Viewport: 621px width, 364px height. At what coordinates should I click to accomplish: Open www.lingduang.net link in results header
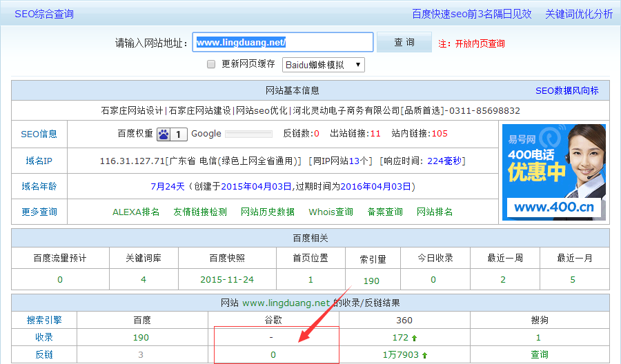coord(286,303)
